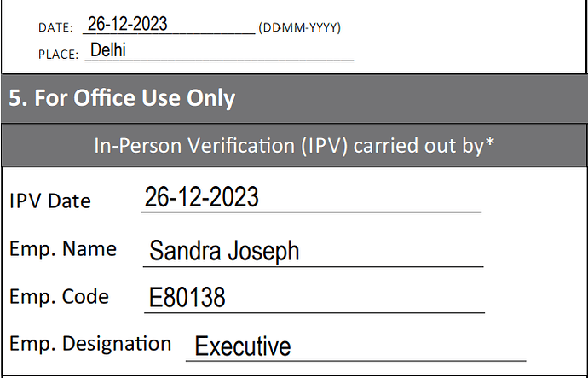Viewport: 588px width, 378px height.
Task: Click the Emp. Designation label
Action: pyautogui.click(x=90, y=344)
